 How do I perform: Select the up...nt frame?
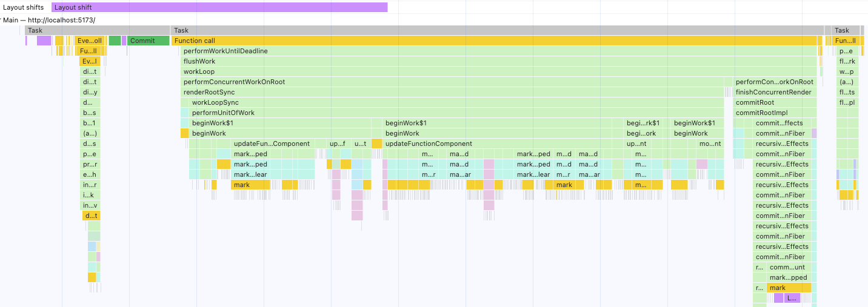(636, 144)
